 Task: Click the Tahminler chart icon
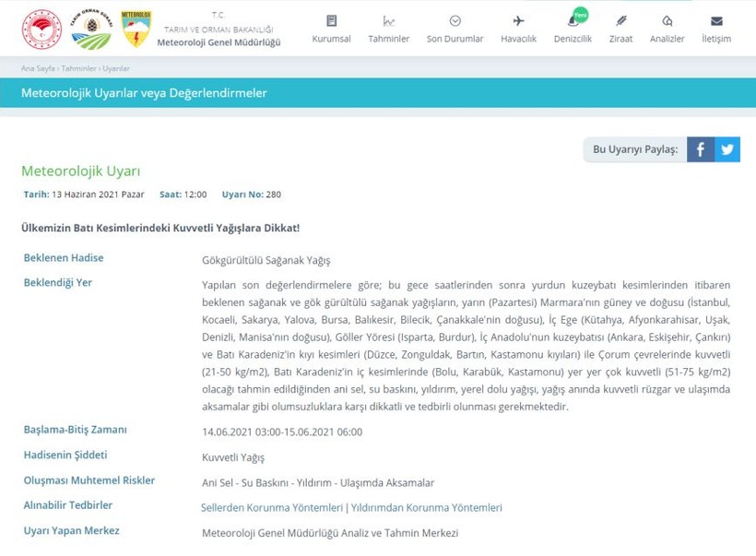(x=389, y=20)
